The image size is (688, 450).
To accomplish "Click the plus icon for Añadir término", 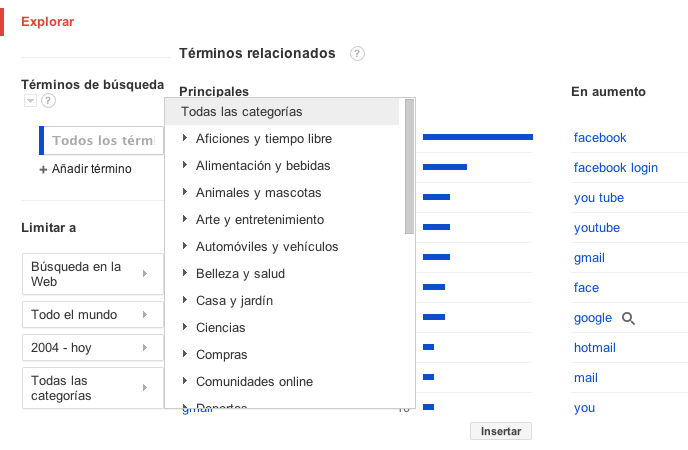I will coord(43,170).
